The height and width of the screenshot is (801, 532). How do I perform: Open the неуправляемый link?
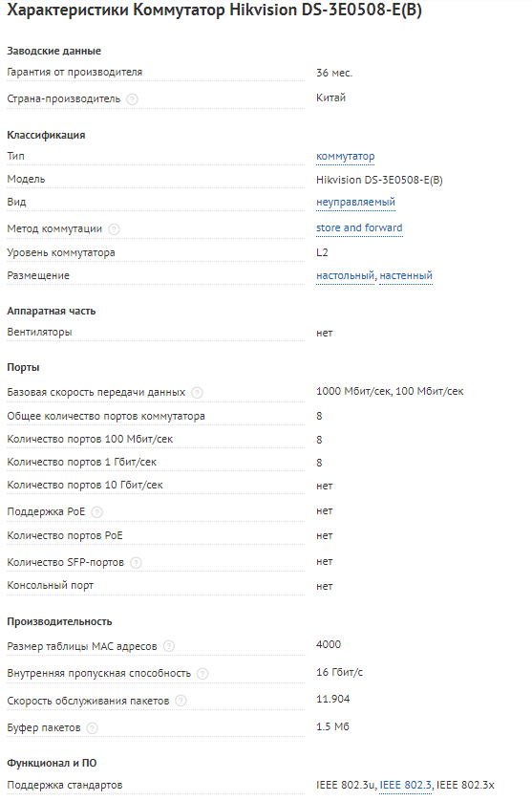click(x=355, y=203)
